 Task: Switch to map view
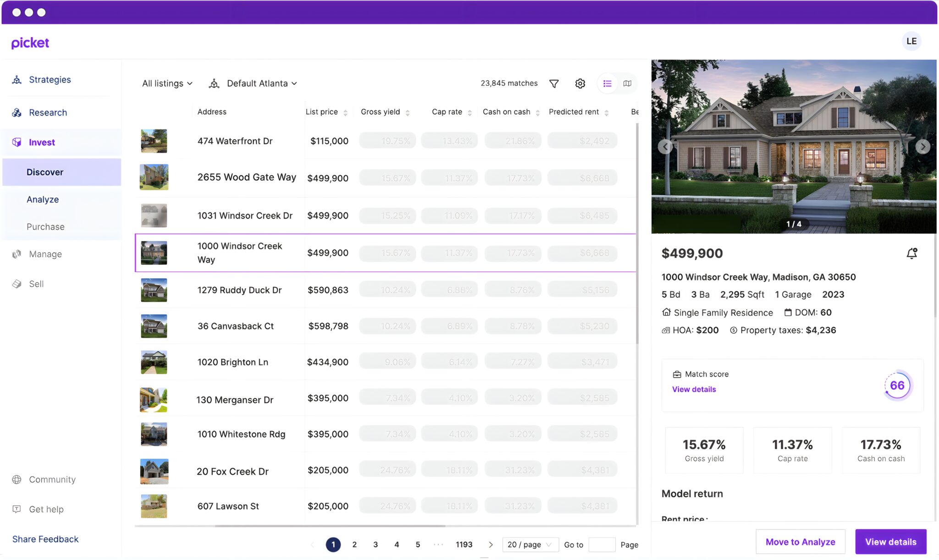(627, 83)
